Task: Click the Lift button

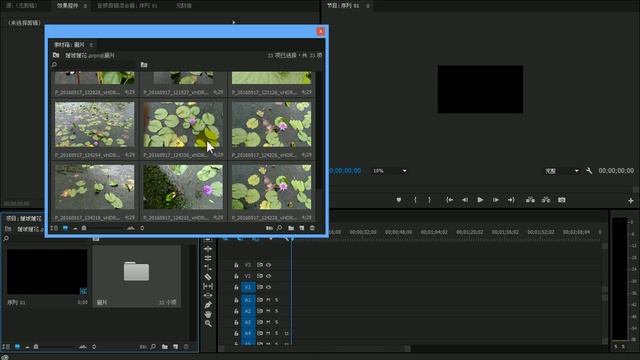Action: click(530, 200)
